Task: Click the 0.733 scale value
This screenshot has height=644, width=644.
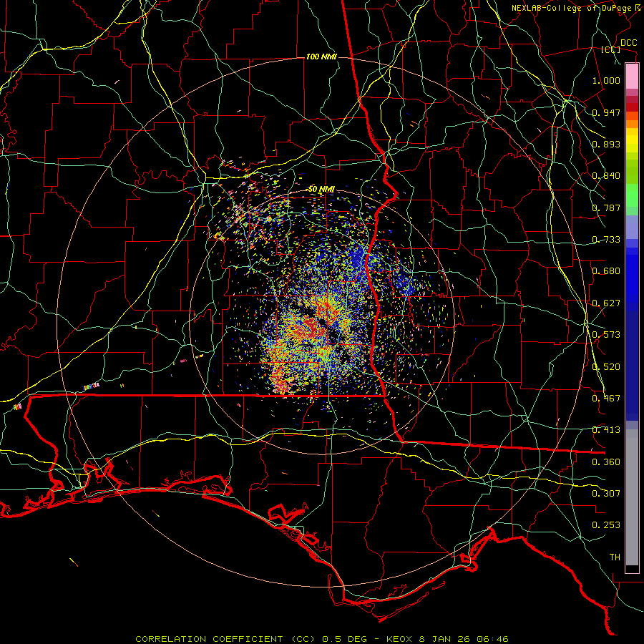Action: tap(606, 240)
